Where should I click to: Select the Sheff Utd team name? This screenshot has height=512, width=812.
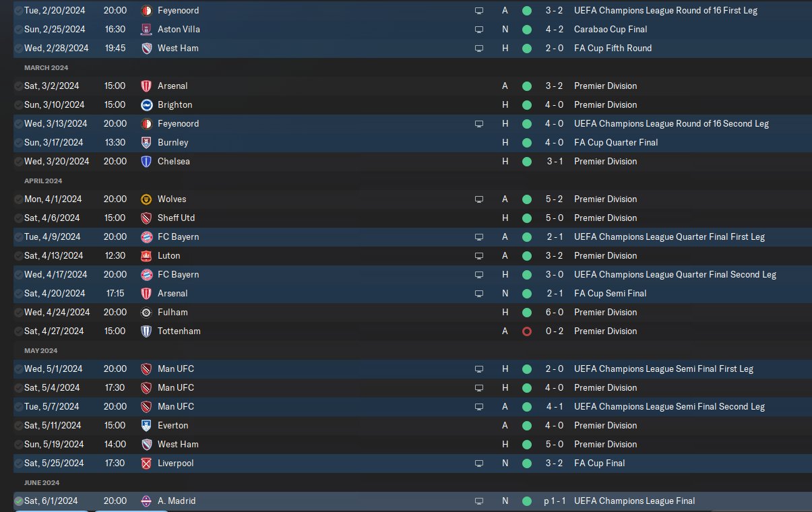click(176, 218)
